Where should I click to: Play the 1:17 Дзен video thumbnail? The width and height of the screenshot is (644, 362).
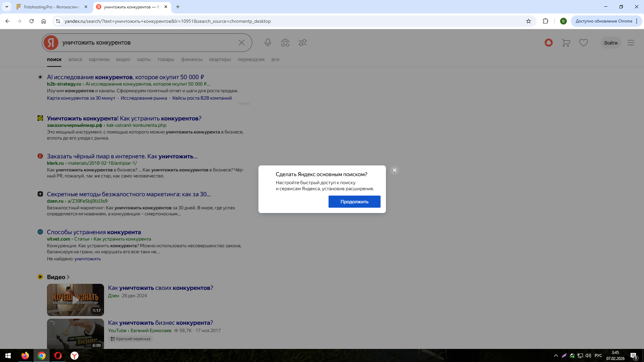[x=76, y=300]
